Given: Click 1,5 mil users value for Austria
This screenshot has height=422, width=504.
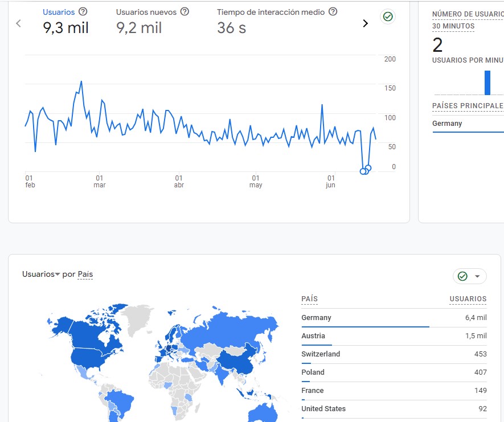Looking at the screenshot, I should tap(476, 336).
